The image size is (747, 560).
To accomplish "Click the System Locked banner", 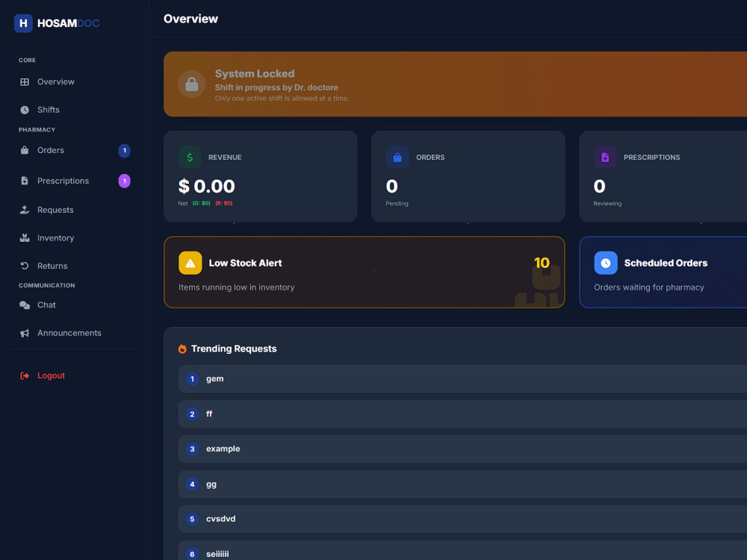I will point(456,84).
